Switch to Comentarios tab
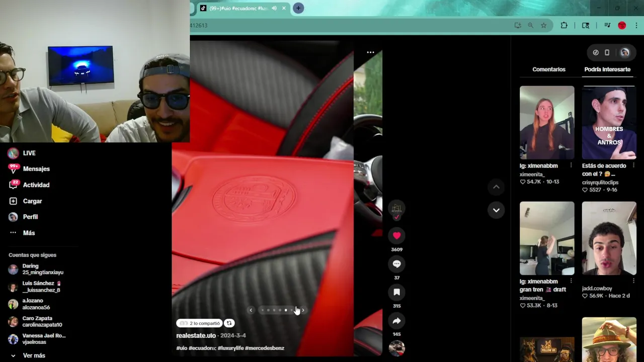Image resolution: width=644 pixels, height=362 pixels. pos(549,69)
